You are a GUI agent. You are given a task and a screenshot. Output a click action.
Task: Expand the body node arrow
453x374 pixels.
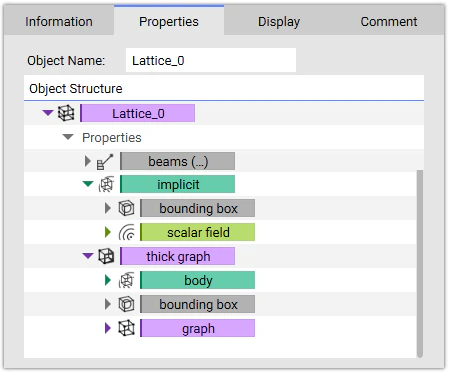coord(108,280)
